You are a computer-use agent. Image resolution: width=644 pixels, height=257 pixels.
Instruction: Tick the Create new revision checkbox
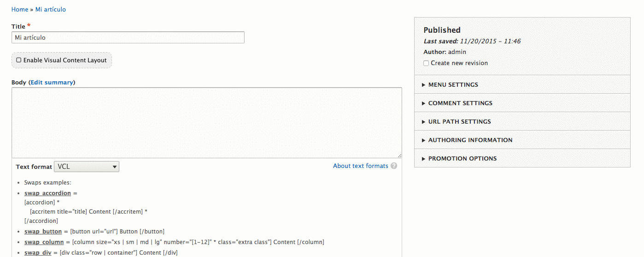[426, 63]
